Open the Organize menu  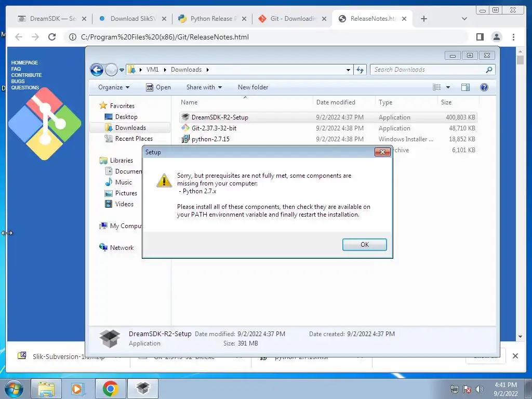point(114,87)
